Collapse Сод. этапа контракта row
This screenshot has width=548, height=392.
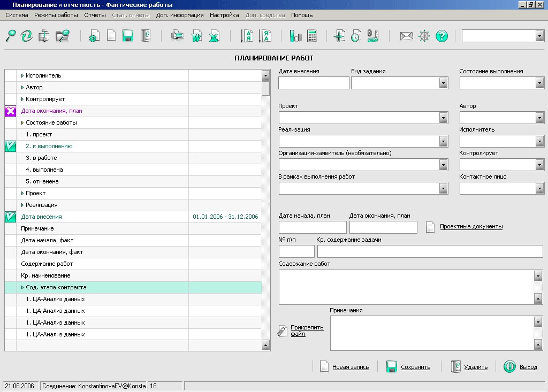22,288
